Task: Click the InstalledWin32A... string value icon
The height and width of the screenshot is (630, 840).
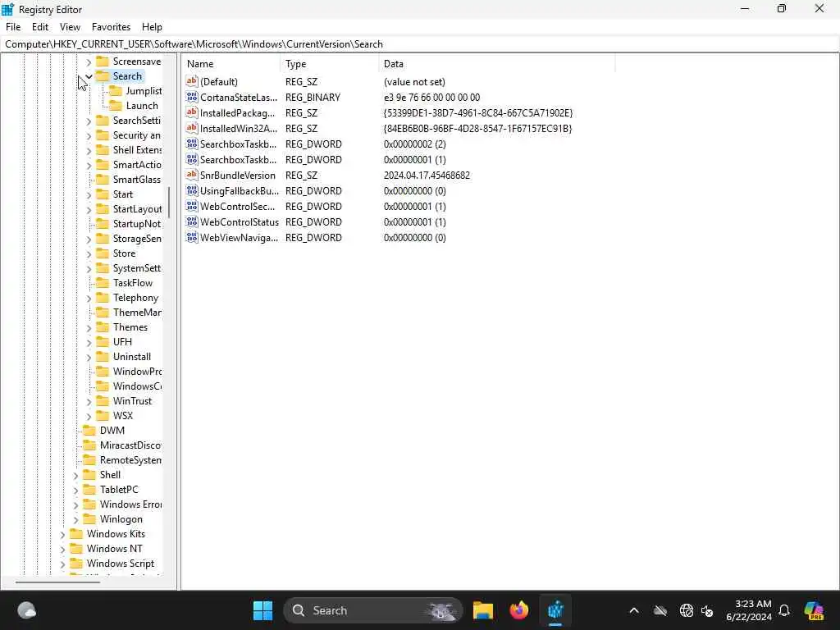Action: click(192, 128)
